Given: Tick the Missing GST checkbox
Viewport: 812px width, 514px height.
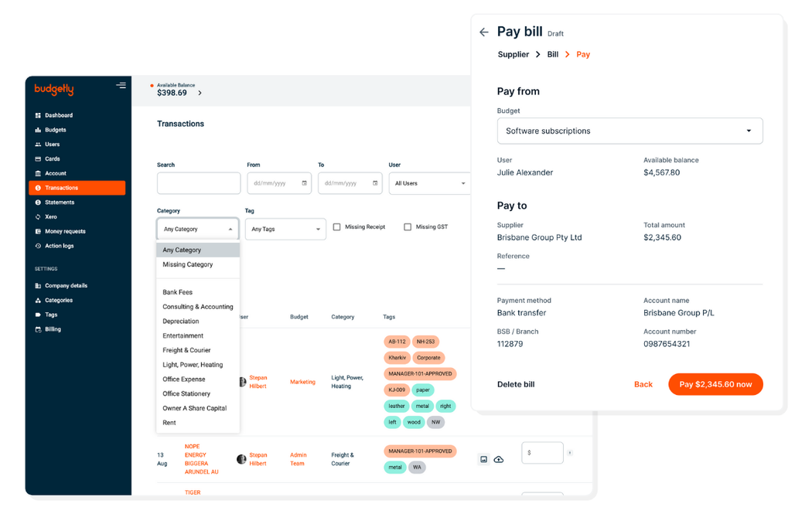Looking at the screenshot, I should (x=408, y=227).
